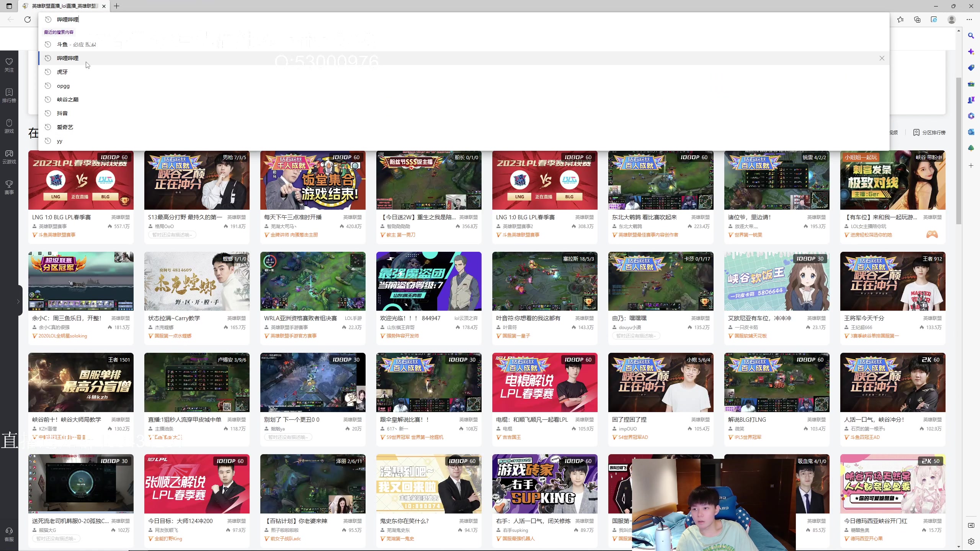Image resolution: width=980 pixels, height=551 pixels.
Task: Open the Edge sidebar search icon
Action: [971, 36]
